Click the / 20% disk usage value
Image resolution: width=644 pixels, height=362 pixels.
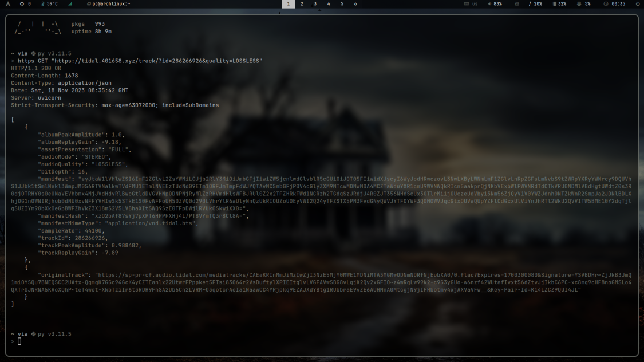535,3
